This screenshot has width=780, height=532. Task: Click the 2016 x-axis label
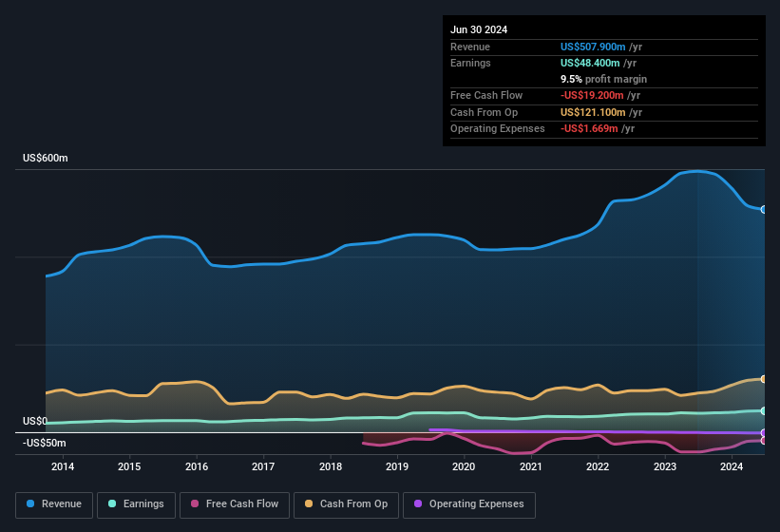coord(197,466)
